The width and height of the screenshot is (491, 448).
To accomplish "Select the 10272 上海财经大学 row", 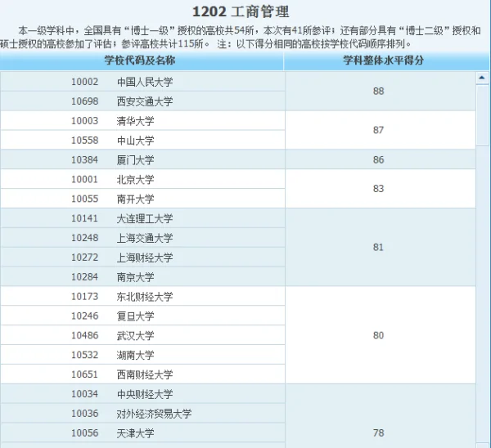I will click(x=142, y=258).
